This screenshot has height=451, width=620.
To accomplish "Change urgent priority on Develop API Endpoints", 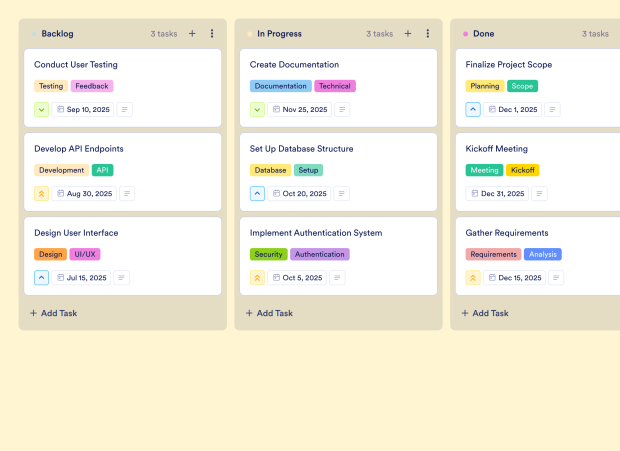I will (42, 194).
